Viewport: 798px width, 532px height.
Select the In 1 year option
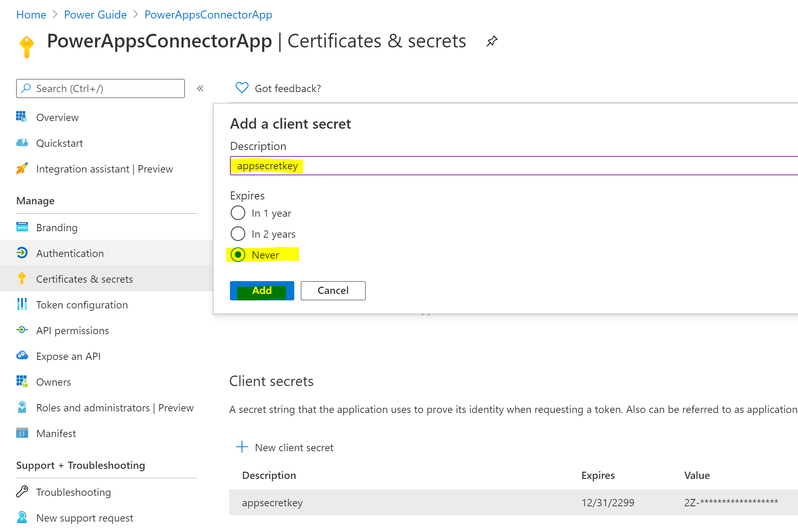tap(238, 213)
